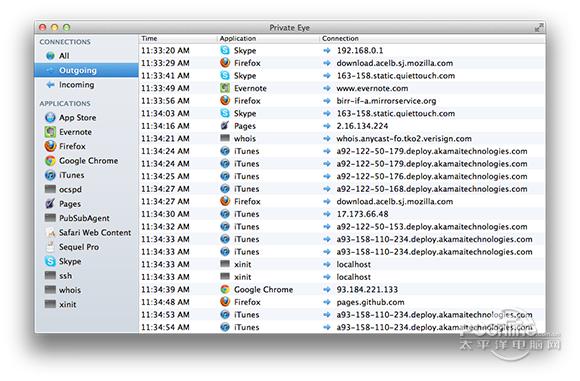580x381 pixels.
Task: Select the Google Chrome sidebar icon
Action: click(50, 161)
